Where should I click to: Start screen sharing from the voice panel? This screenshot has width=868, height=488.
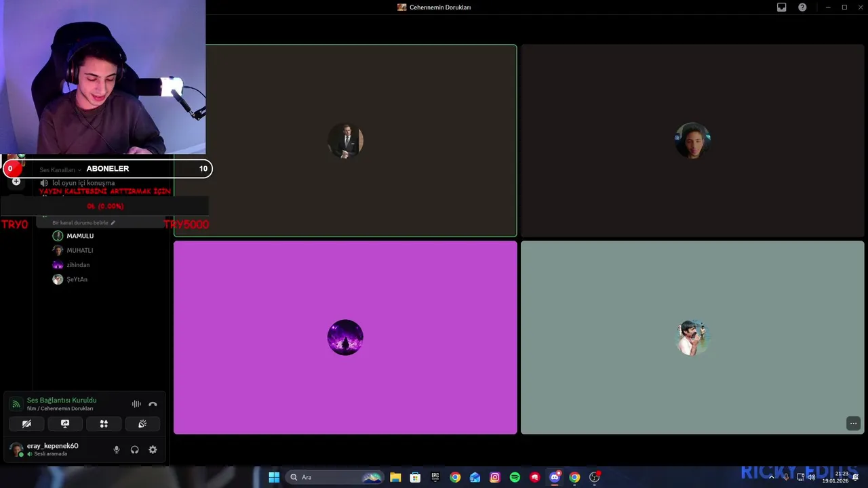coord(65,424)
